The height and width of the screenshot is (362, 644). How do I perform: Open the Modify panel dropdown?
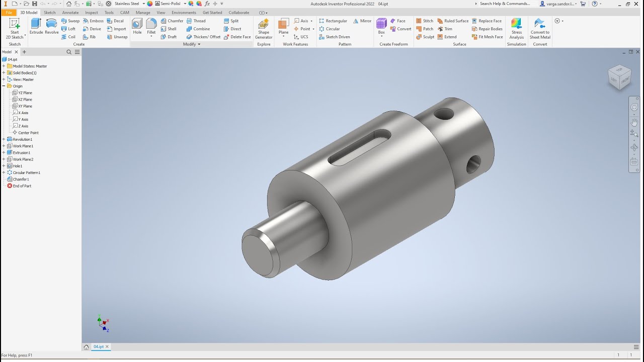[x=192, y=44]
